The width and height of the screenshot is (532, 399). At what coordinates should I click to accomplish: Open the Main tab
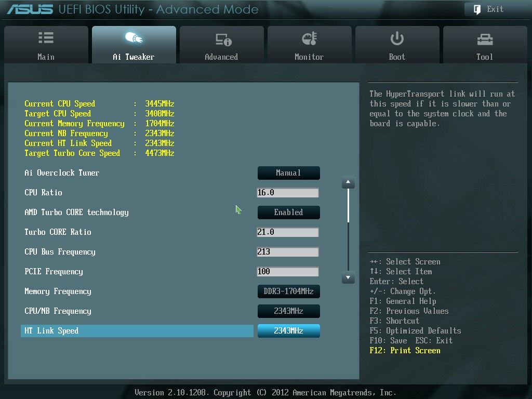click(x=46, y=45)
